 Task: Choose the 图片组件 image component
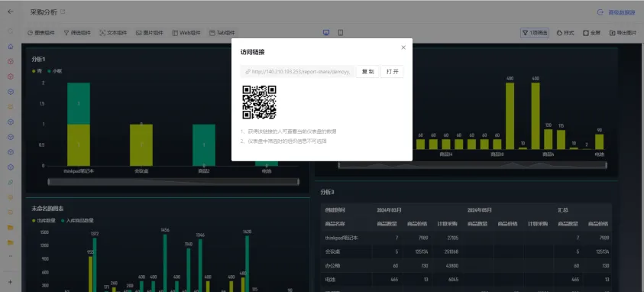tap(150, 33)
